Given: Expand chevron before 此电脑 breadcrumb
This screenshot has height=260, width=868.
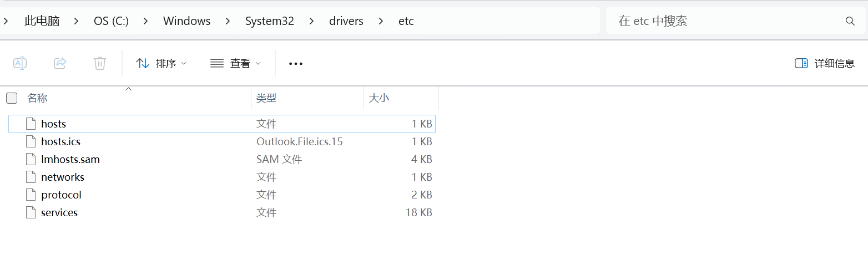Looking at the screenshot, I should point(5,21).
